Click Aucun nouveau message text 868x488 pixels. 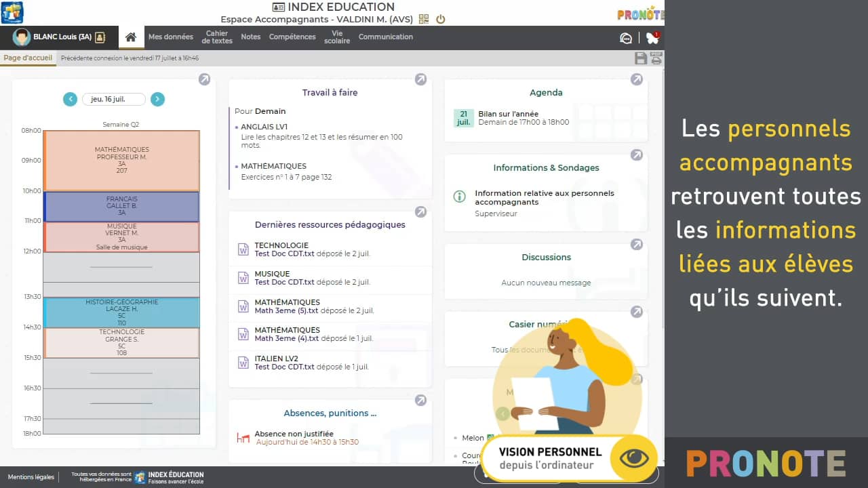tap(546, 283)
